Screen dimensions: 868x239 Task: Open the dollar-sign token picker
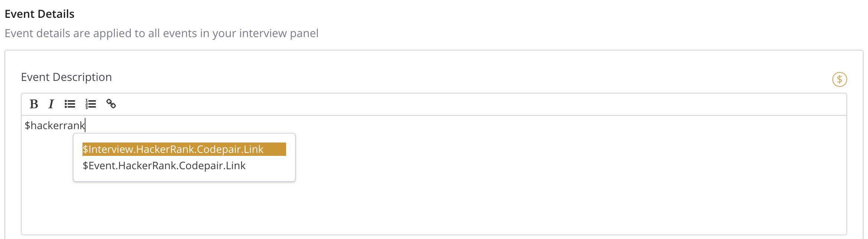coord(839,79)
